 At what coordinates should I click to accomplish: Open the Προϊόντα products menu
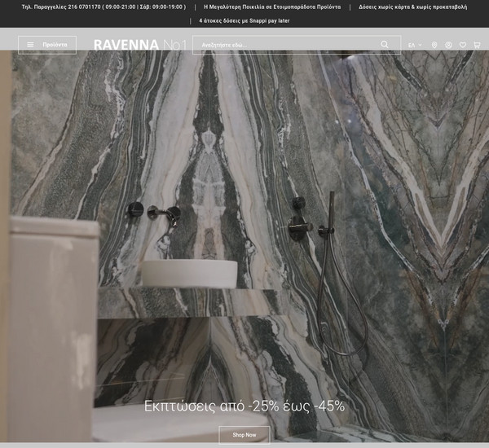tap(47, 45)
